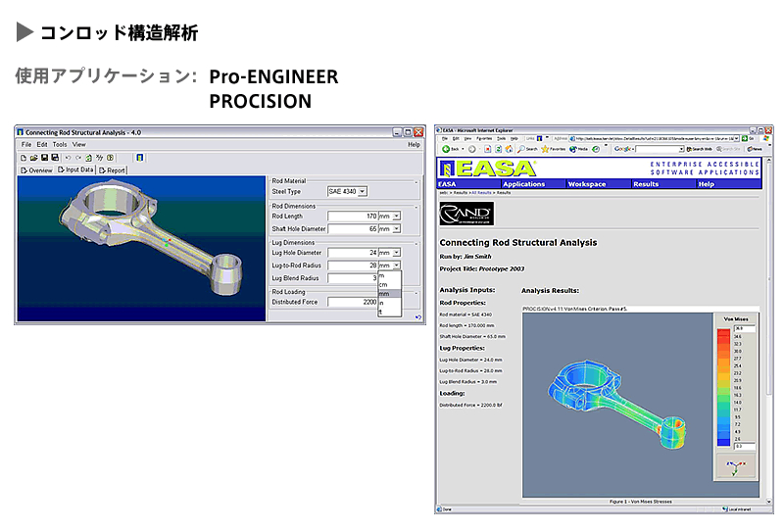The width and height of the screenshot is (784, 532).
Task: Click the IE Forward button
Action: pyautogui.click(x=471, y=149)
